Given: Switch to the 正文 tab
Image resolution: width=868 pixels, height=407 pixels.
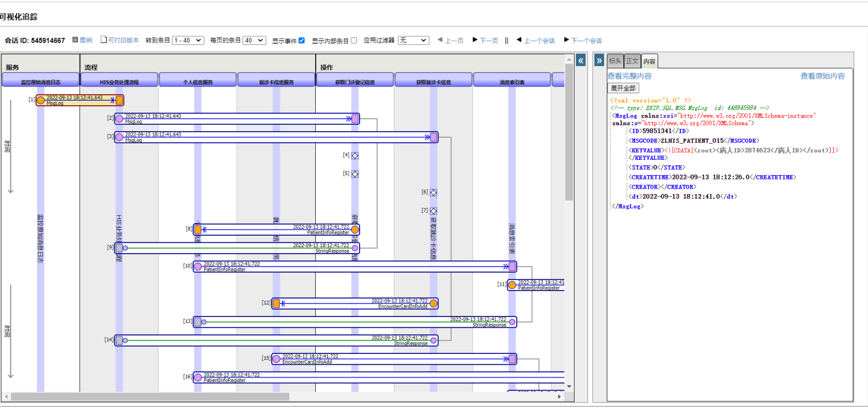Looking at the screenshot, I should 632,61.
